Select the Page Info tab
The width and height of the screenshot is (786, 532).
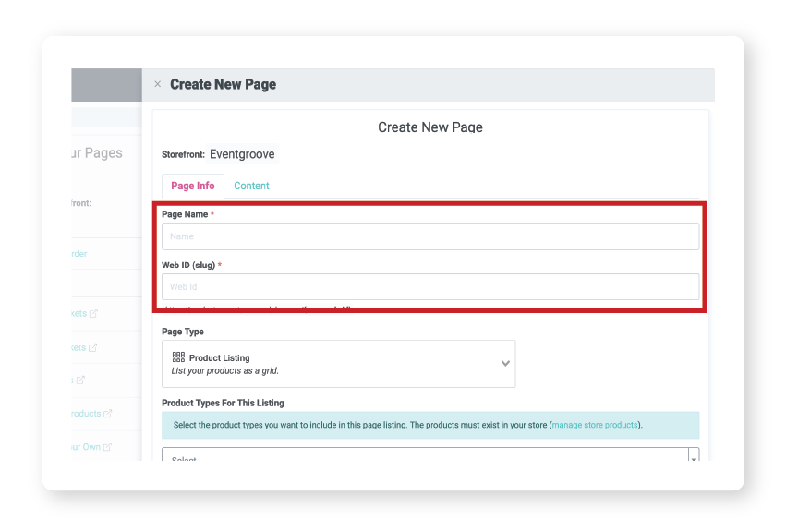click(192, 185)
